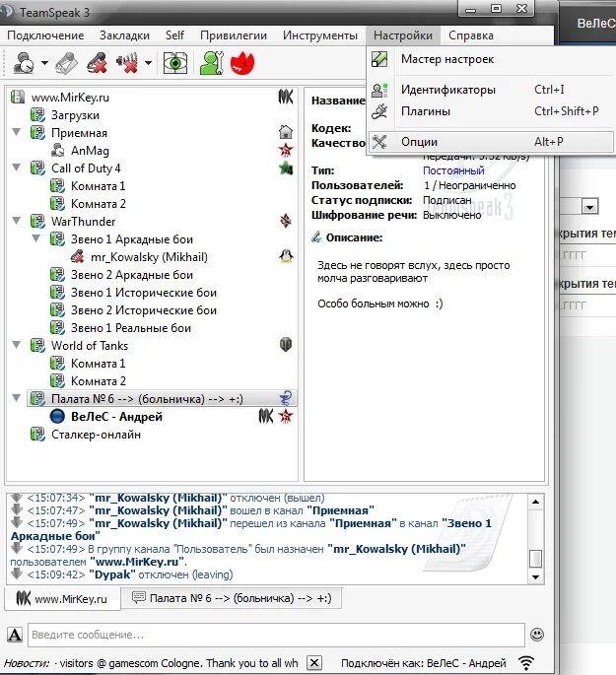Click the Мастер настроек icon
This screenshot has height=675, width=616.
[x=379, y=59]
